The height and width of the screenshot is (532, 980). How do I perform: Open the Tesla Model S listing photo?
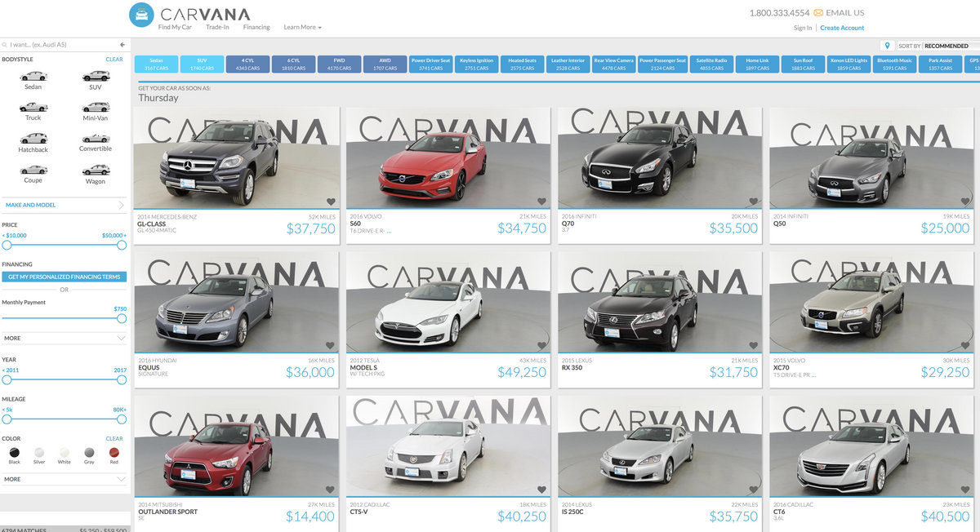point(448,302)
